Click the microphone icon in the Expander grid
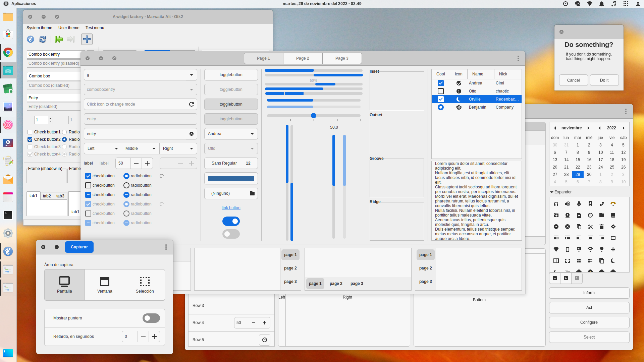 click(x=578, y=204)
